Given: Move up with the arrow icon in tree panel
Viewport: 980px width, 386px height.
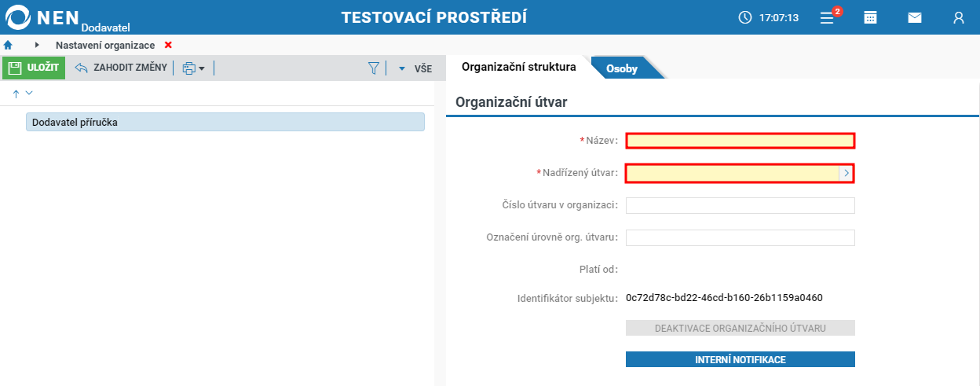Looking at the screenshot, I should (x=16, y=94).
